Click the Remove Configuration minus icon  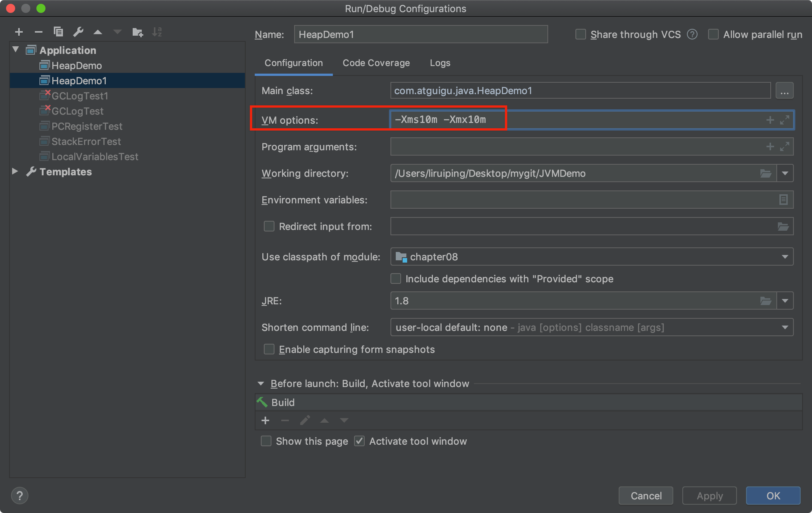(x=38, y=32)
